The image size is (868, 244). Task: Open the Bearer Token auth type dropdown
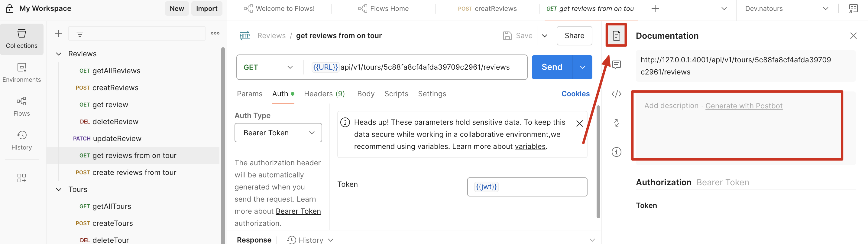click(x=278, y=133)
